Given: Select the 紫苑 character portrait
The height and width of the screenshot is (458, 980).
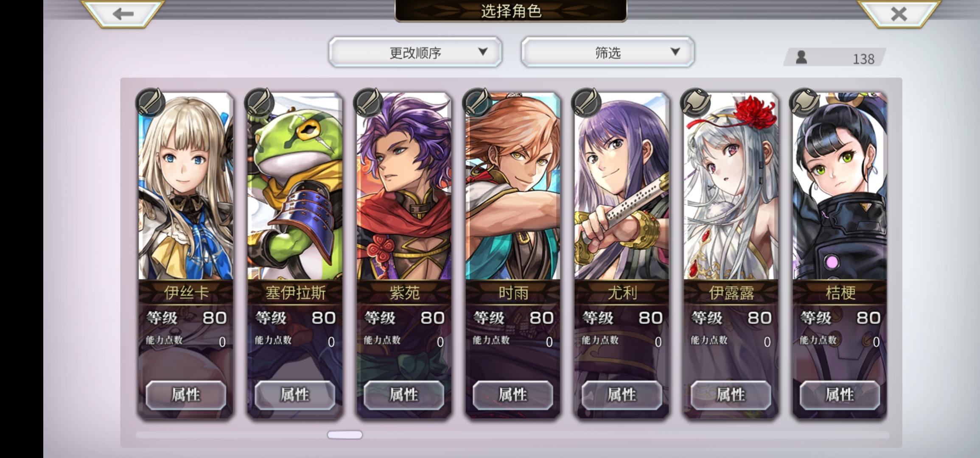Looking at the screenshot, I should [x=404, y=187].
